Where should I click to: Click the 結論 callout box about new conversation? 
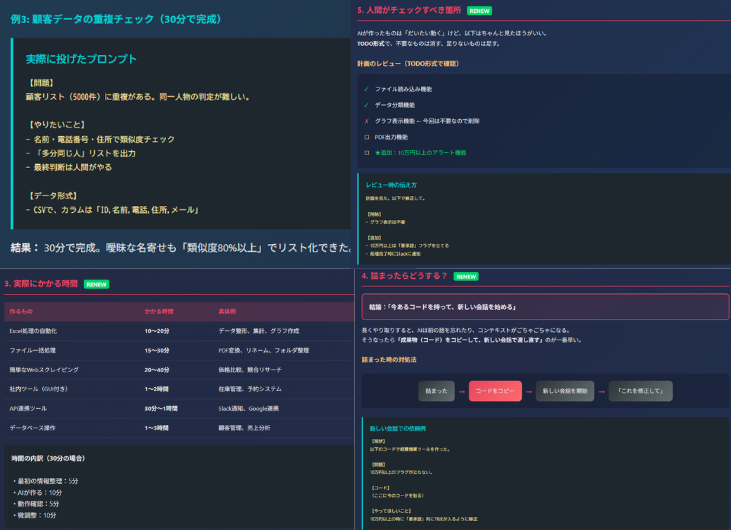click(x=545, y=307)
